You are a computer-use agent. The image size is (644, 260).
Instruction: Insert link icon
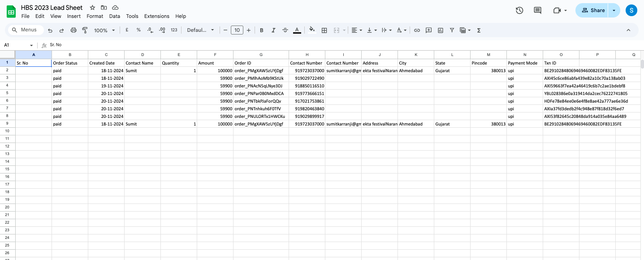pyautogui.click(x=417, y=30)
